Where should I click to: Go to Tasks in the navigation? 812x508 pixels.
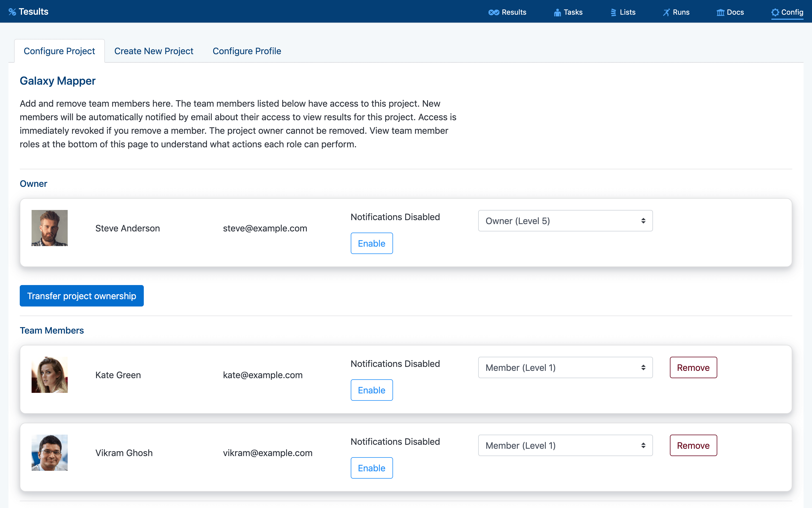(x=573, y=12)
